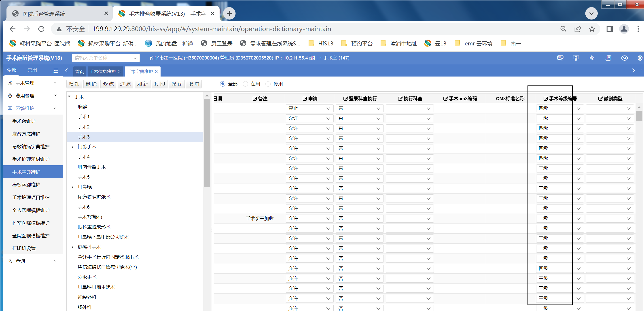Image resolution: width=644 pixels, height=311 pixels.
Task: Click the sidebar menu collapse icon
Action: click(55, 70)
